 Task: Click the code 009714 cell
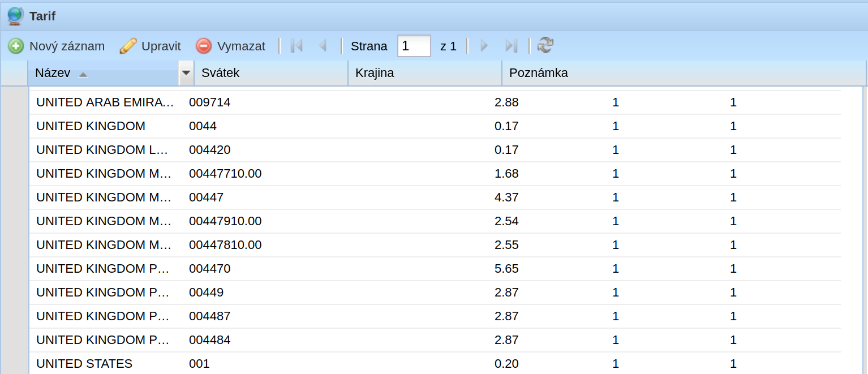pos(210,102)
